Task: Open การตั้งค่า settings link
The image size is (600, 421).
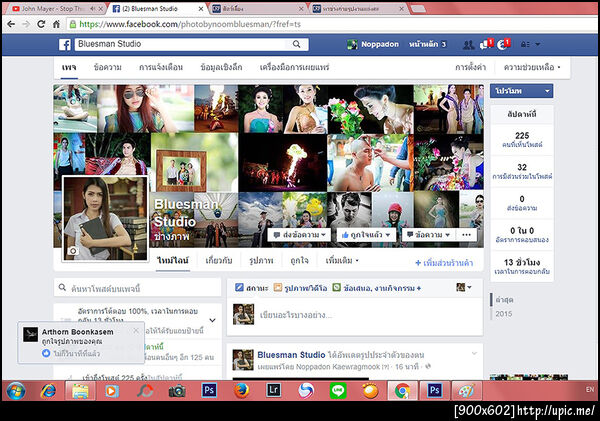Action: (x=470, y=67)
